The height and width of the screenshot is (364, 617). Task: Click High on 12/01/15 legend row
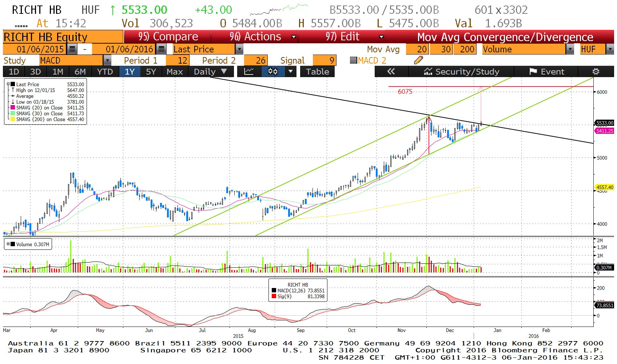point(48,90)
